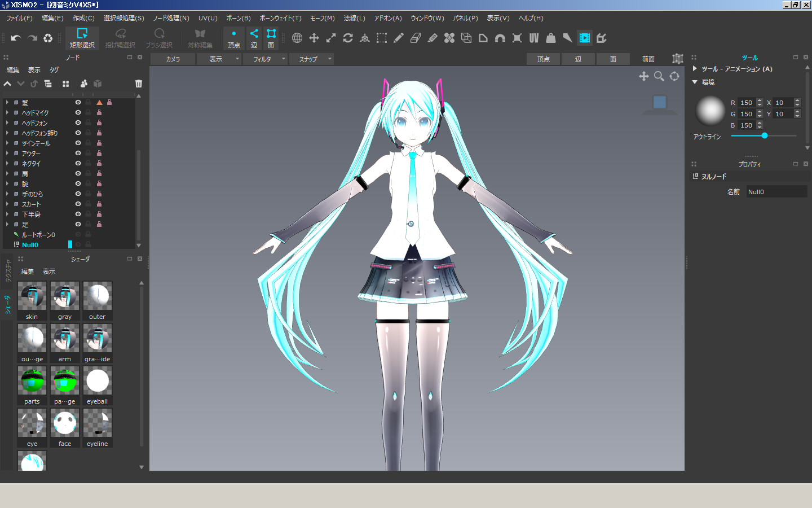Hide the ネクタイ node
812x508 pixels.
click(78, 163)
